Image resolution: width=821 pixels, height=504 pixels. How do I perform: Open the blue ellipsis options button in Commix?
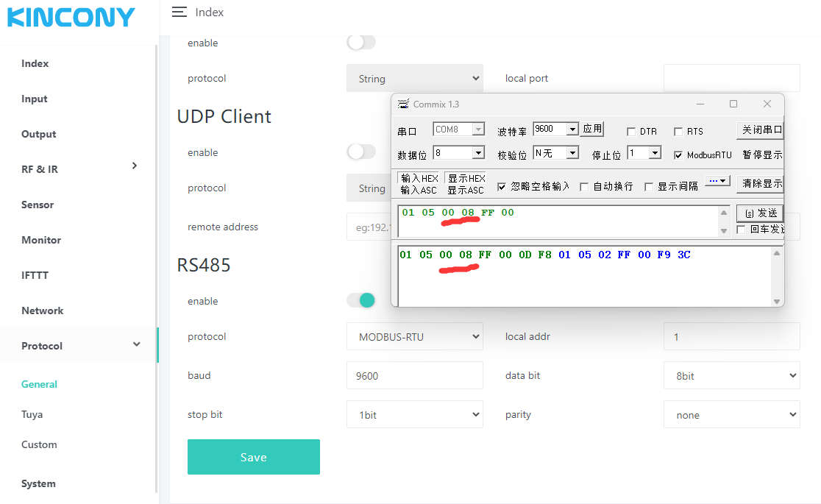(717, 181)
